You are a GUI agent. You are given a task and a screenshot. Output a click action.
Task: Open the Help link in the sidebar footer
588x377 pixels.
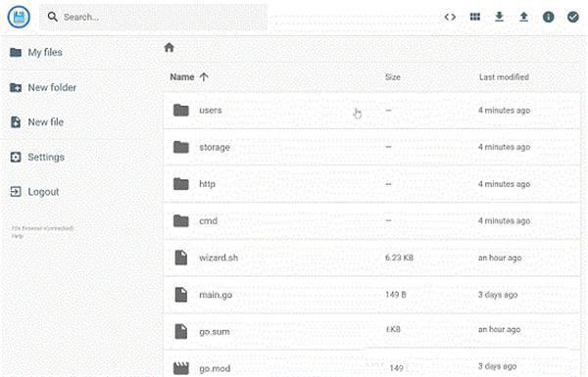pos(18,236)
